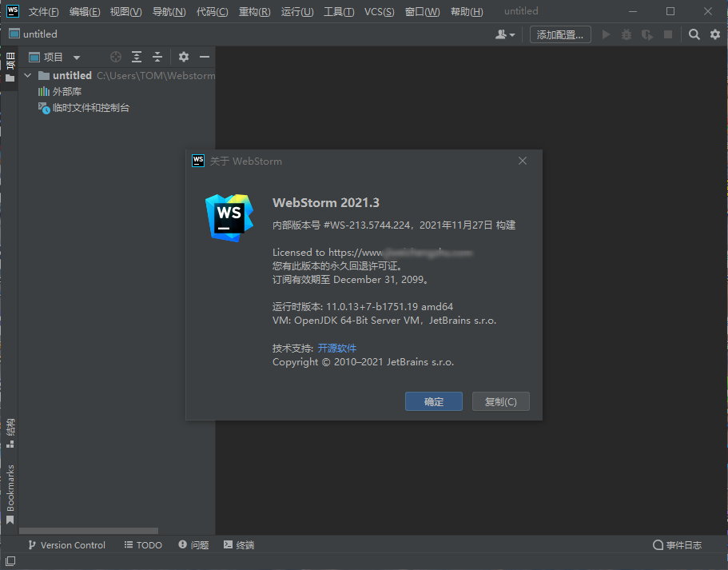Click the build number #WS-213.5744.224 text

(367, 225)
